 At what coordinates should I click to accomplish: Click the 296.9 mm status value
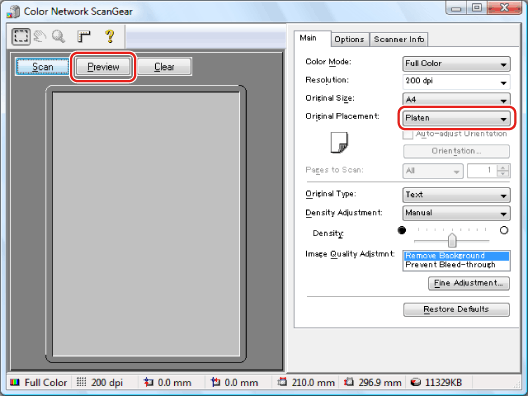pyautogui.click(x=380, y=383)
